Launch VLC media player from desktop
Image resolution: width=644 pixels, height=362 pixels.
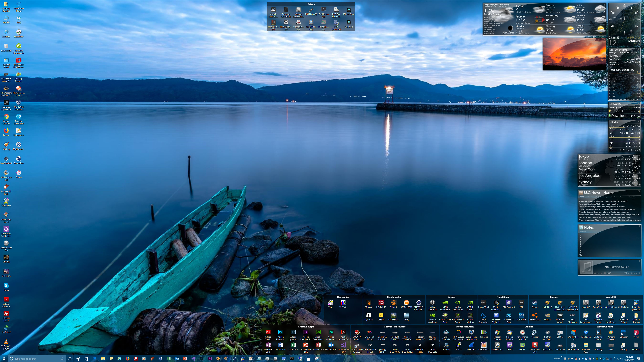(x=6, y=342)
